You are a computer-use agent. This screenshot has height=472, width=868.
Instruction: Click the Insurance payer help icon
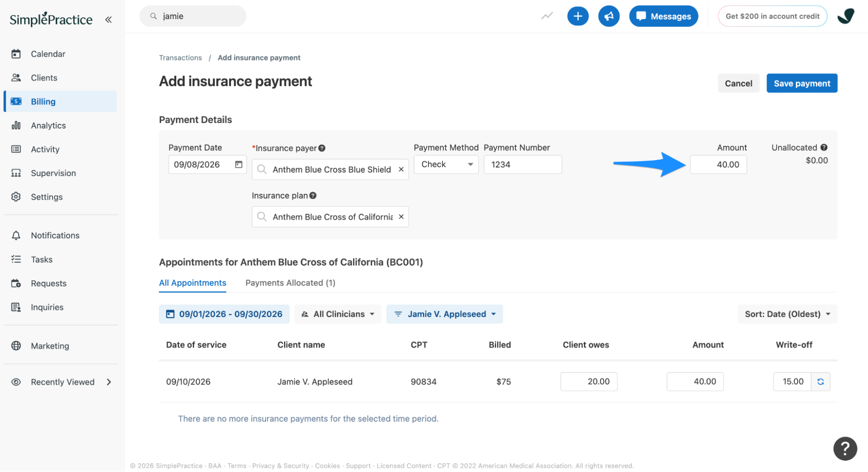coord(322,148)
